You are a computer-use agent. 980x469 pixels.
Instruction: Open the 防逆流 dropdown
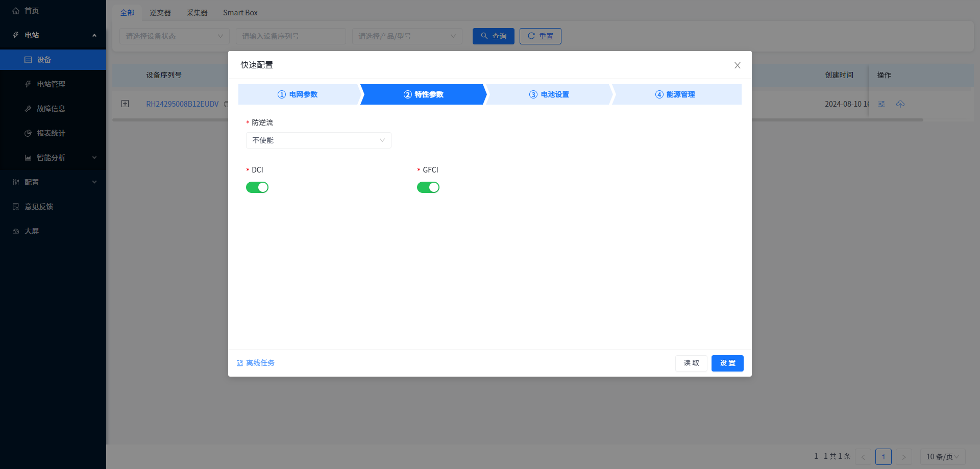[318, 140]
